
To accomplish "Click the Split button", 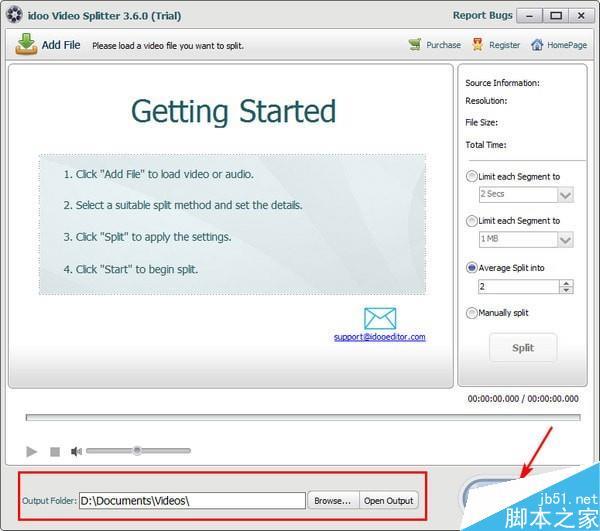I will (x=523, y=348).
